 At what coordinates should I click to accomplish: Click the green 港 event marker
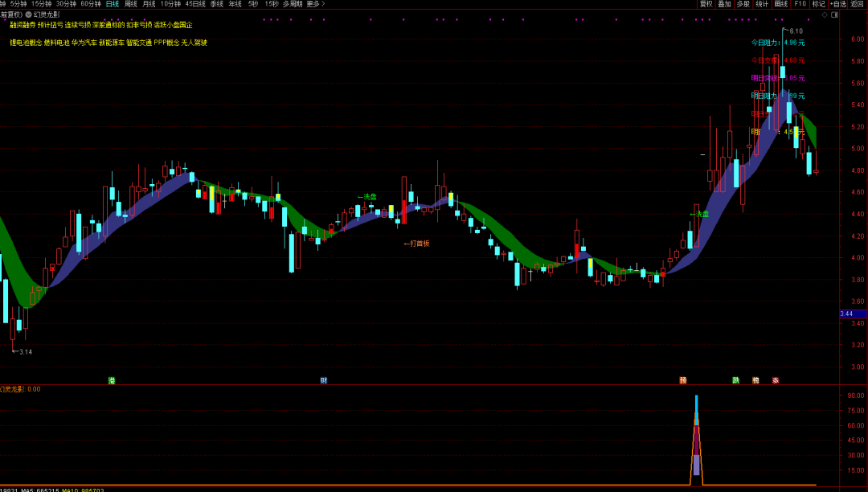(x=112, y=380)
